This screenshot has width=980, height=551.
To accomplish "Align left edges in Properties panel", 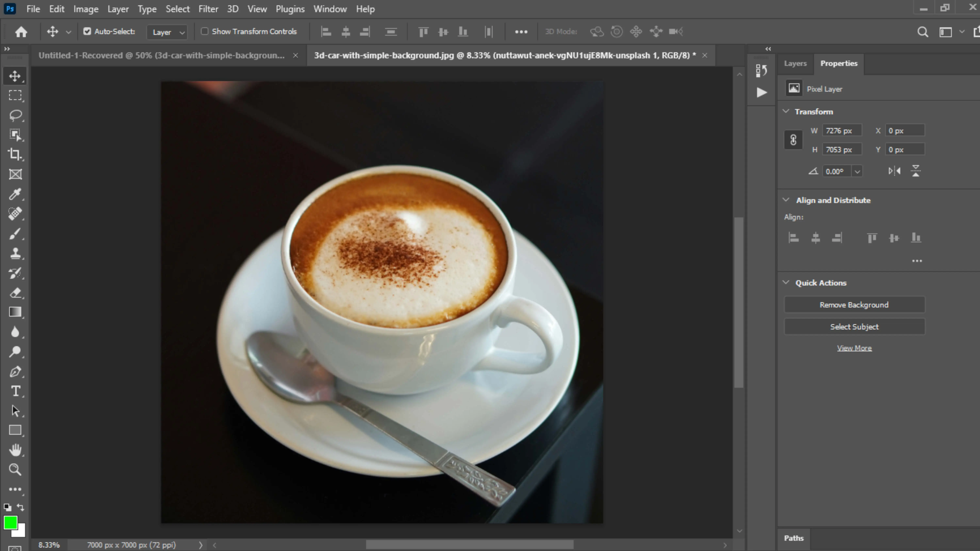I will pyautogui.click(x=794, y=238).
